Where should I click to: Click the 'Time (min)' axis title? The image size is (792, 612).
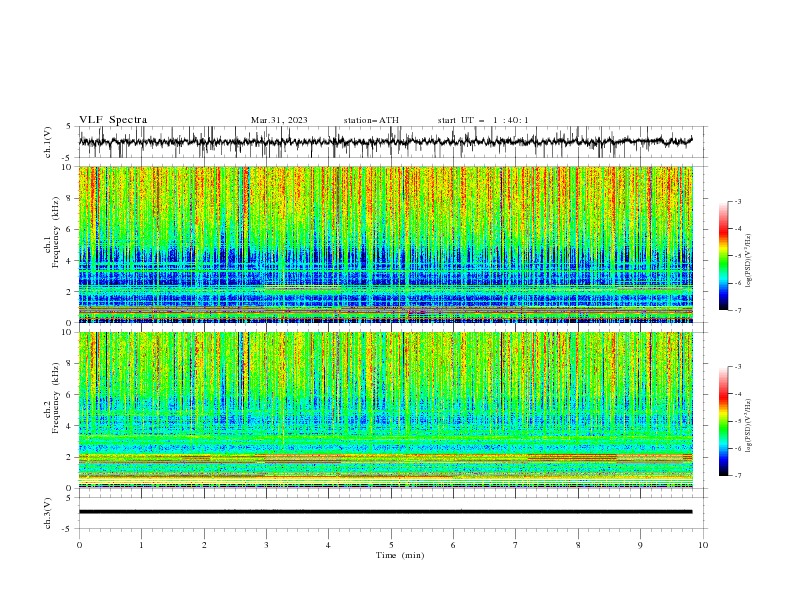400,555
